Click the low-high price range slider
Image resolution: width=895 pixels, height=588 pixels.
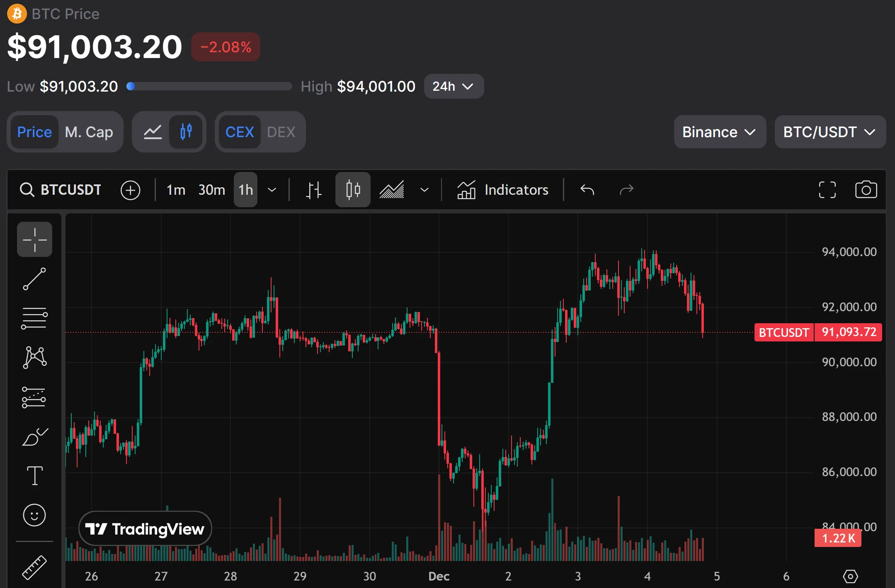[x=209, y=86]
